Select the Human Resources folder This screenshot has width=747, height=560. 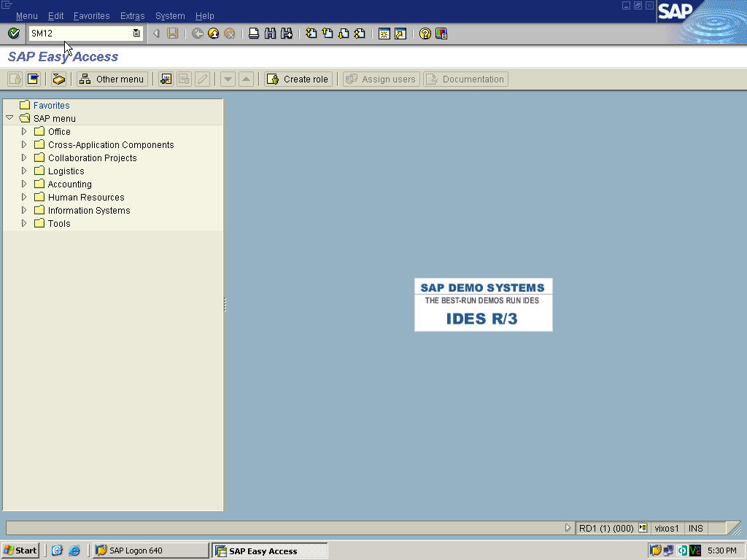tap(85, 197)
